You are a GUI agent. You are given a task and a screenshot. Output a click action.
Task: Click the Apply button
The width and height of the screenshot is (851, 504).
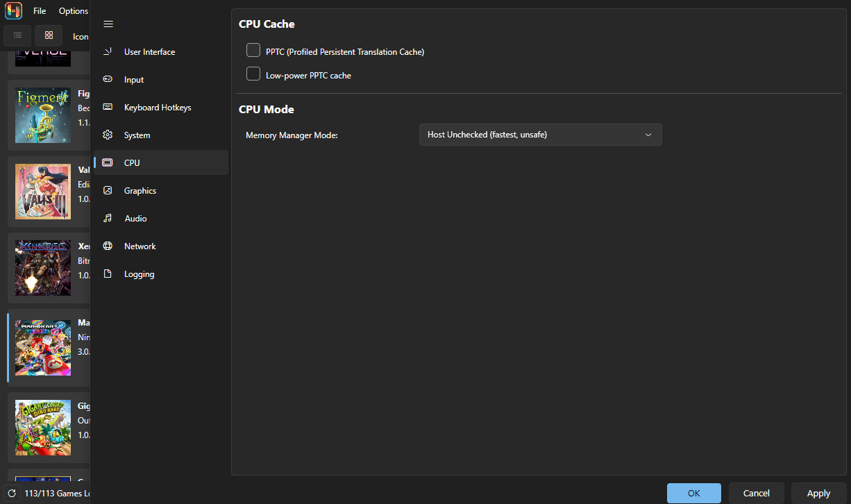[x=818, y=493]
